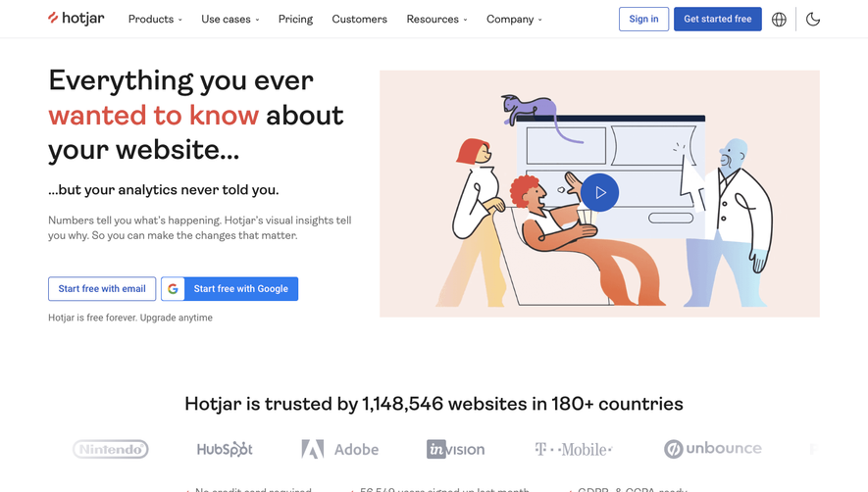Open the Customers page

[x=359, y=20]
